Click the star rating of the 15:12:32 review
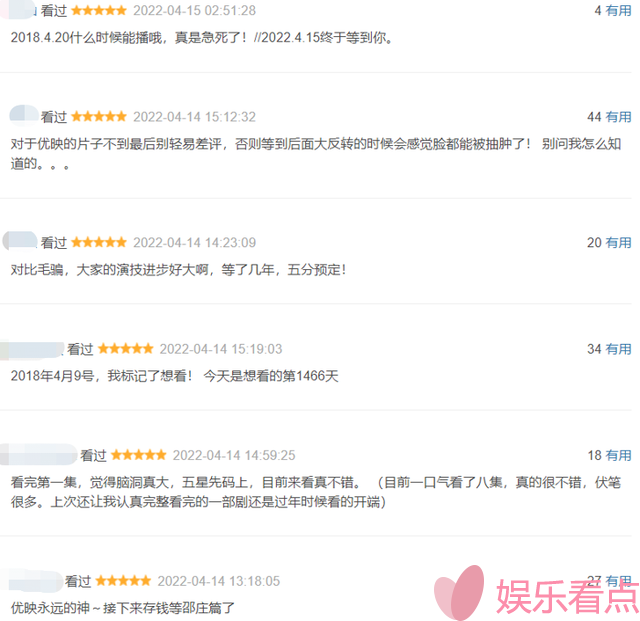Image resolution: width=640 pixels, height=621 pixels. coord(99,117)
